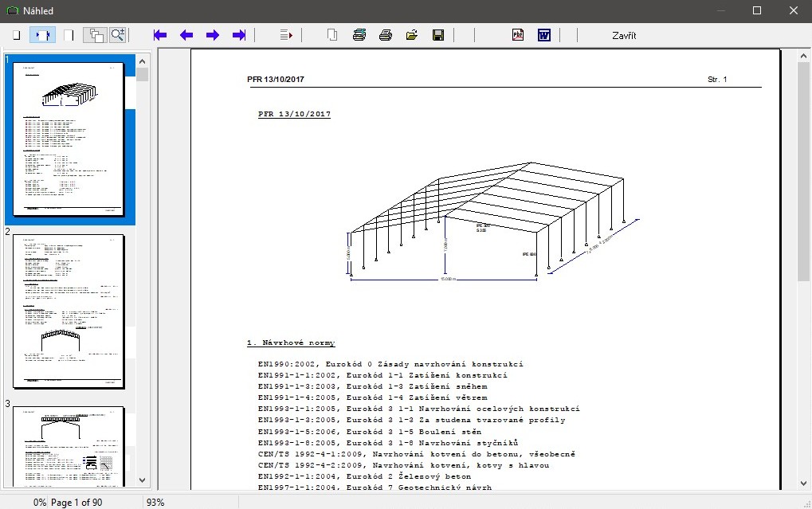The height and width of the screenshot is (509, 812).
Task: Open a report with the folder icon
Action: [x=412, y=35]
